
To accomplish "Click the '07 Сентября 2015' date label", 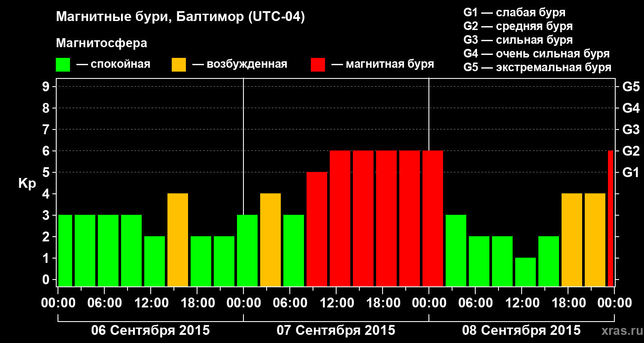I will (336, 331).
